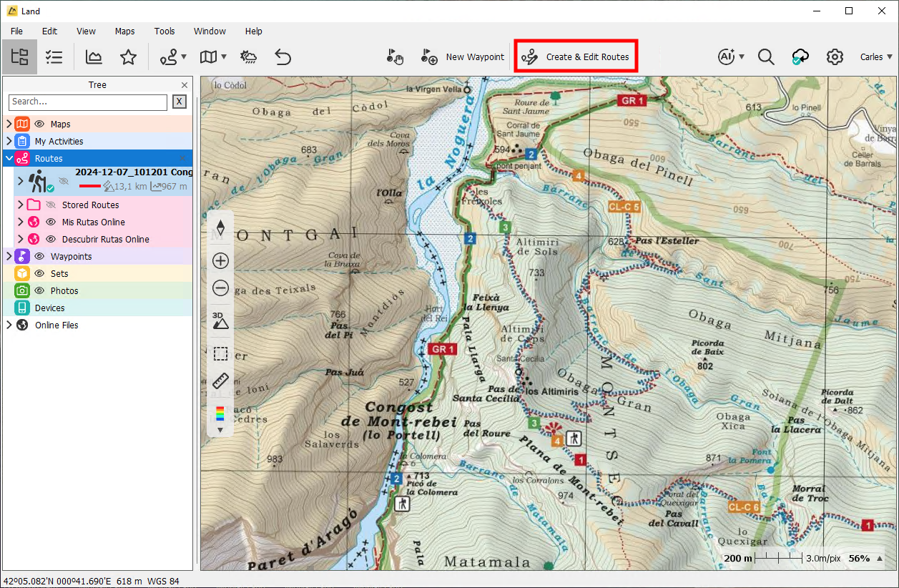The width and height of the screenshot is (899, 588).
Task: Show the 2024-12-07_101201 route
Action: (64, 182)
